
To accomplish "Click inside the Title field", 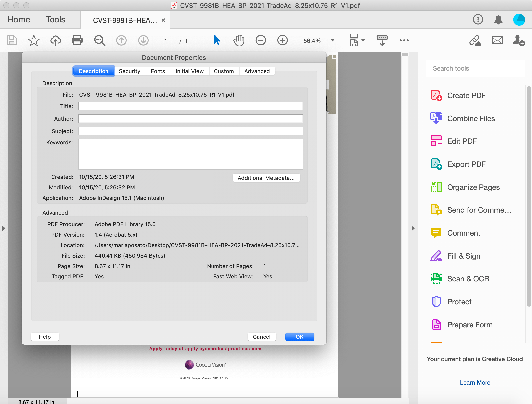I will 190,106.
